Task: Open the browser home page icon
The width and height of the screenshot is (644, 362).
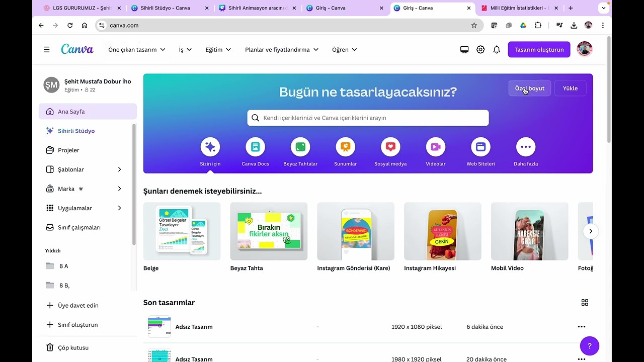Action: pos(85,25)
